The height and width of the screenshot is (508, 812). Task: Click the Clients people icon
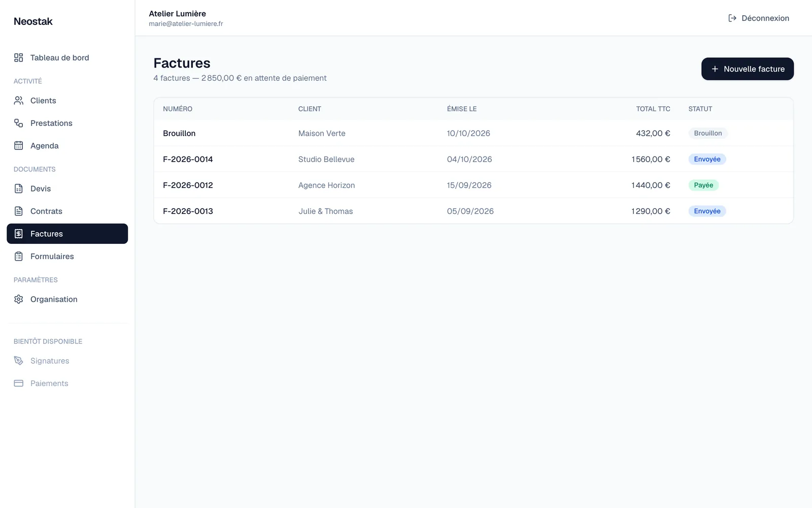click(x=19, y=101)
